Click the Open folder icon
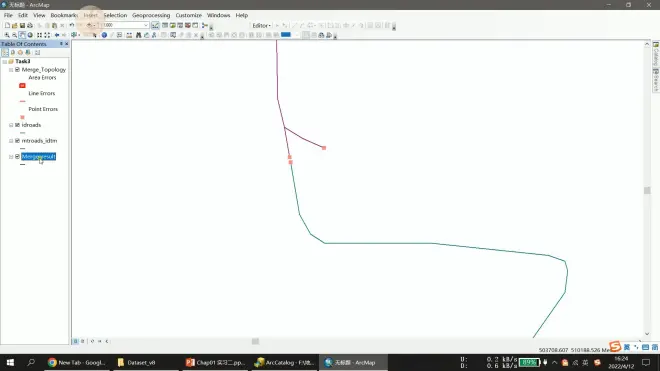 pos(15,25)
